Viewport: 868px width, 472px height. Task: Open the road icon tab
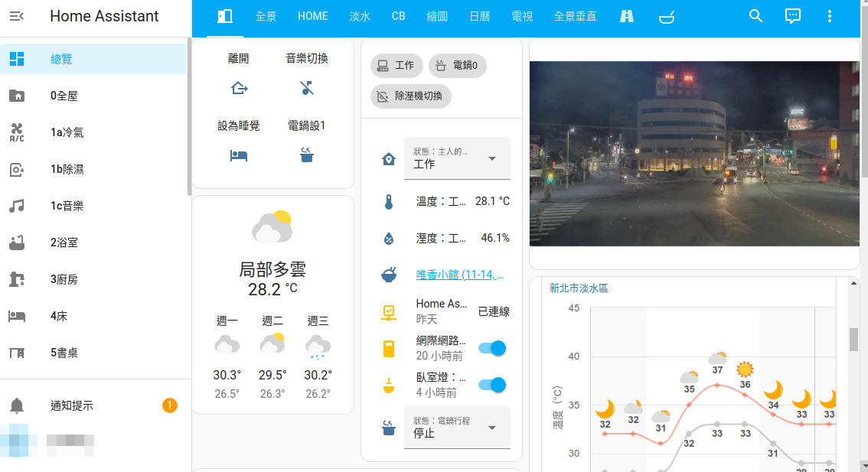pos(627,17)
